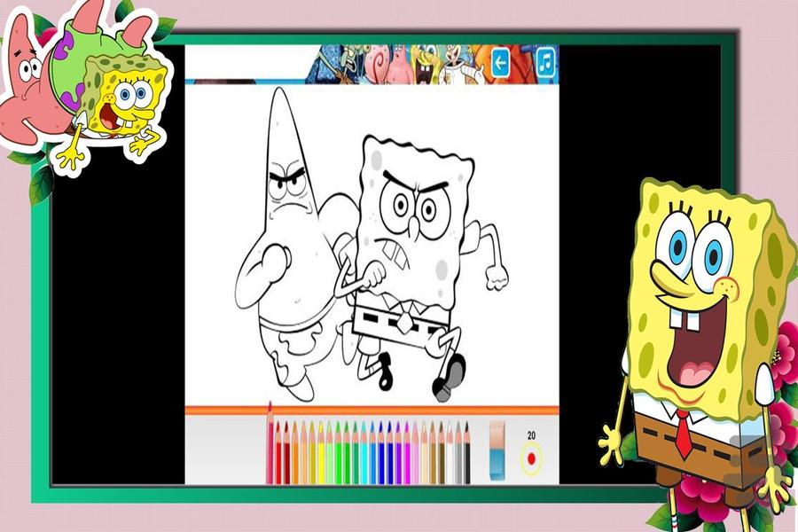
Task: Choose the pale light-green pencil
Action: [330, 453]
